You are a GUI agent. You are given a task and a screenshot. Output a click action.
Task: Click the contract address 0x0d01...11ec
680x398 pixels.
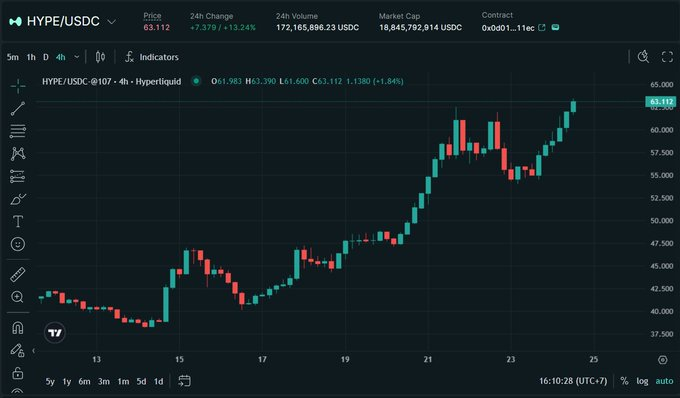[508, 28]
